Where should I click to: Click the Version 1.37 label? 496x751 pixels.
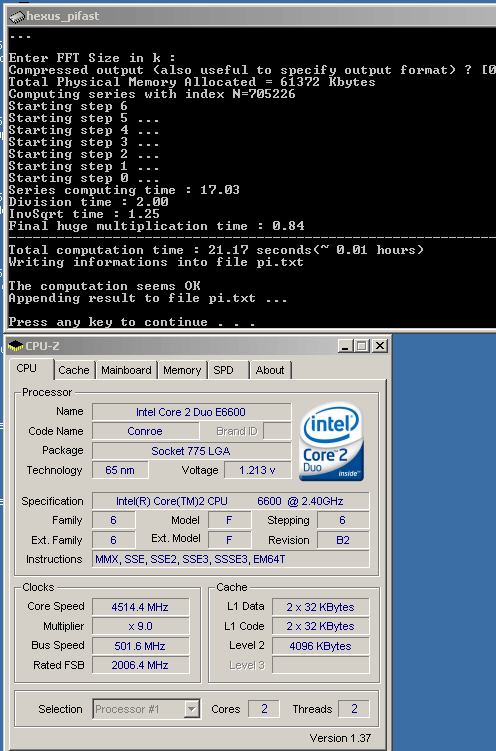tap(340, 738)
